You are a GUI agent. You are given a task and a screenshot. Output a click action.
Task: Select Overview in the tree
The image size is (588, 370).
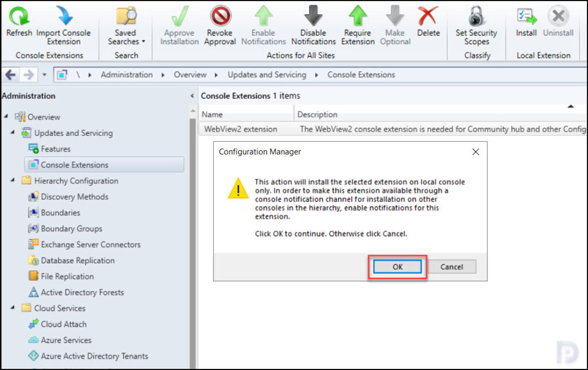pos(44,117)
